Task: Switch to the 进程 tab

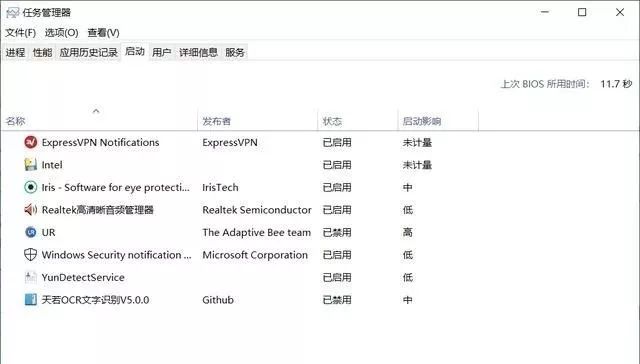Action: tap(16, 52)
